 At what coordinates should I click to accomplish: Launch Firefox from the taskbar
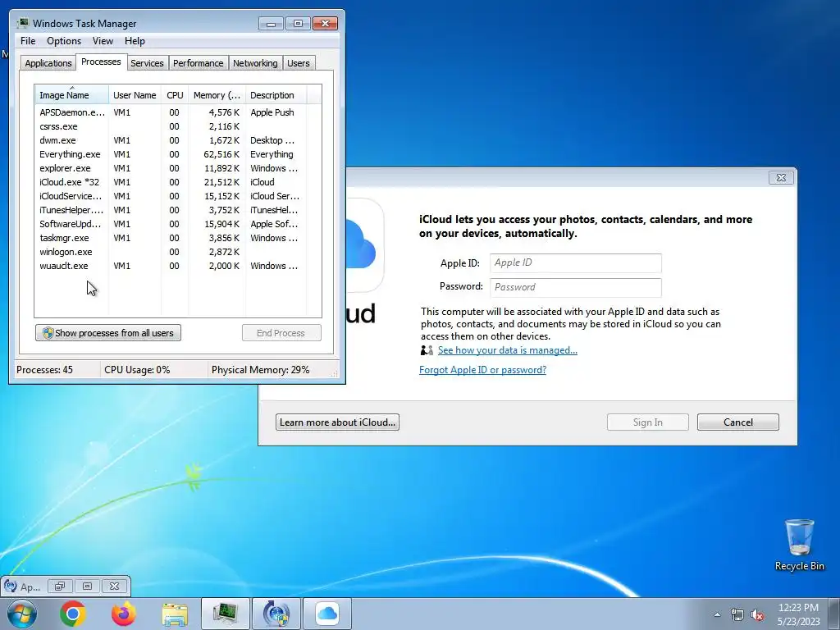(124, 614)
